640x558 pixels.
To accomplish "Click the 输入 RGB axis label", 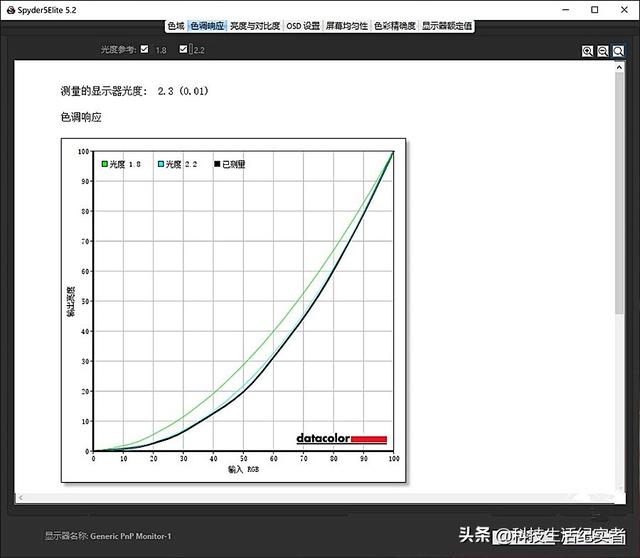I will [243, 469].
